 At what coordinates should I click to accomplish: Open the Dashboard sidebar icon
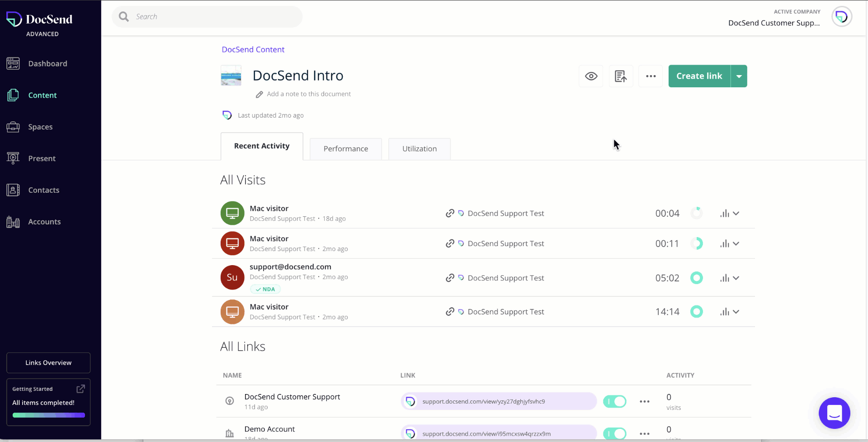[13, 64]
